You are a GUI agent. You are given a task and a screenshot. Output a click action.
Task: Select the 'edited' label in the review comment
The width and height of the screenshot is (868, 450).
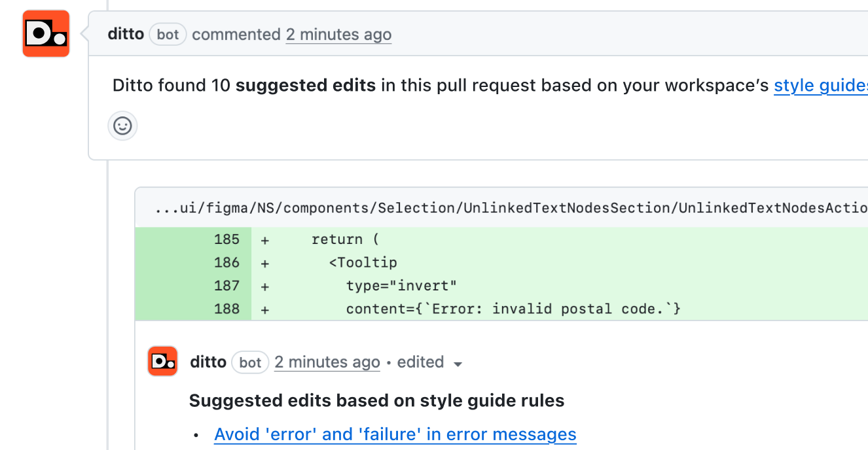click(420, 362)
